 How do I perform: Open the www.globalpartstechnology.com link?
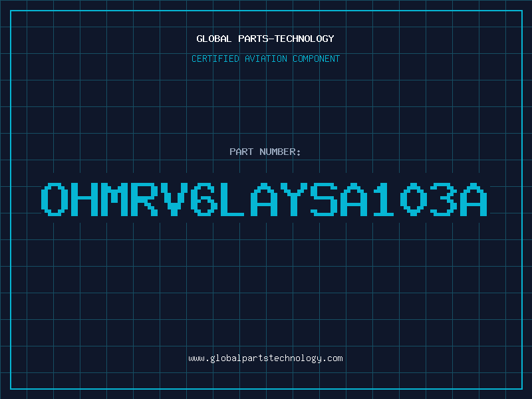265,358
